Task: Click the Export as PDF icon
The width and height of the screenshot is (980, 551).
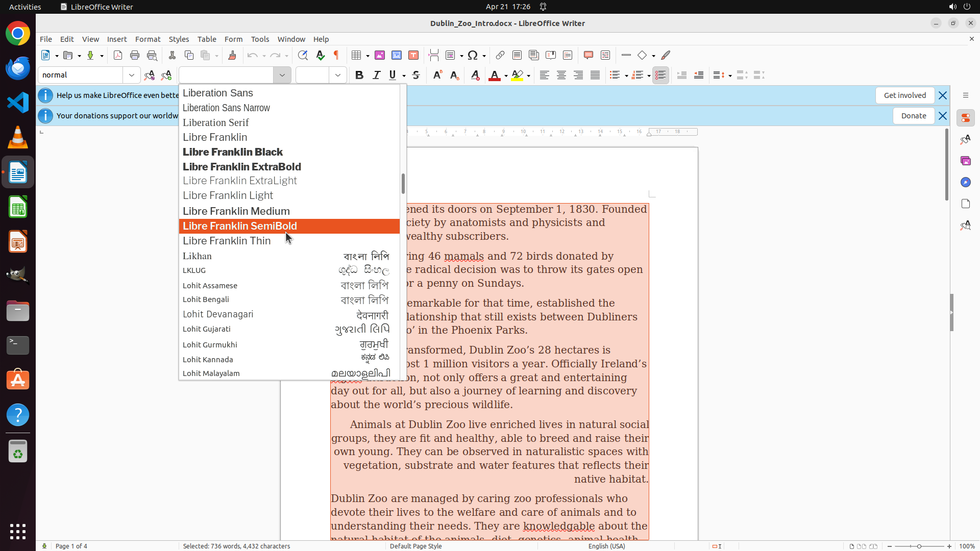Action: tap(118, 55)
